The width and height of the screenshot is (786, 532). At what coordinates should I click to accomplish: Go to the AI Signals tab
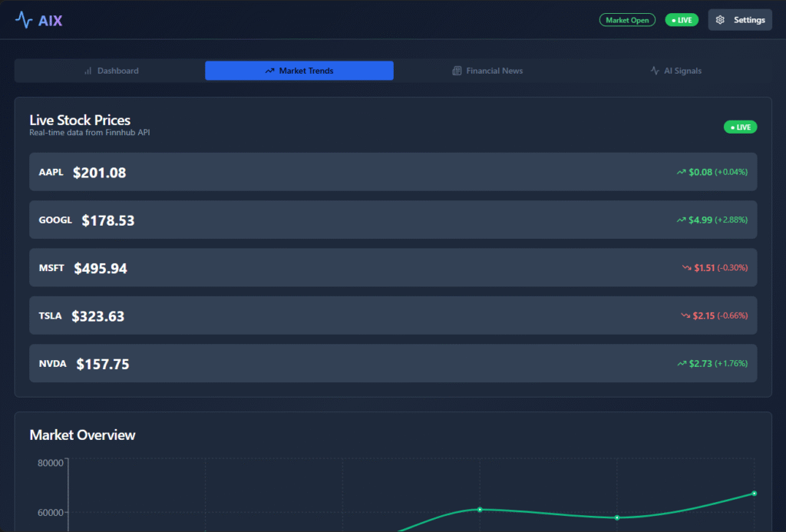(x=675, y=71)
